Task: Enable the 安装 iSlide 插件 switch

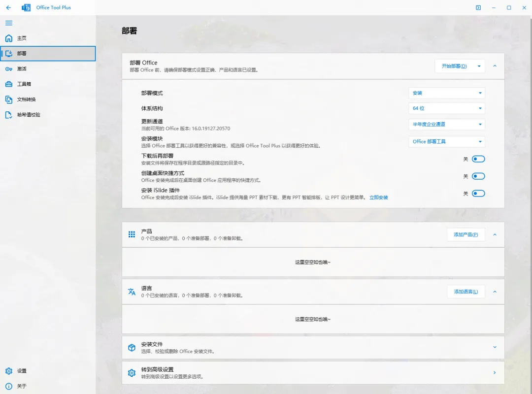Action: point(478,194)
